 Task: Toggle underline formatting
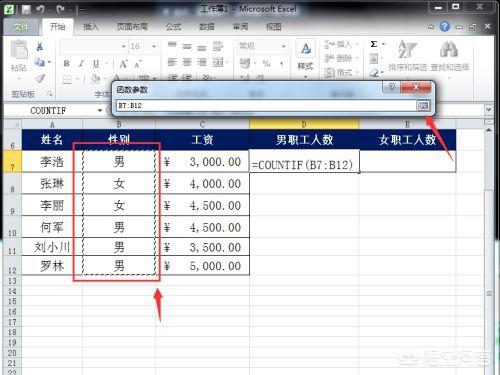pos(96,63)
